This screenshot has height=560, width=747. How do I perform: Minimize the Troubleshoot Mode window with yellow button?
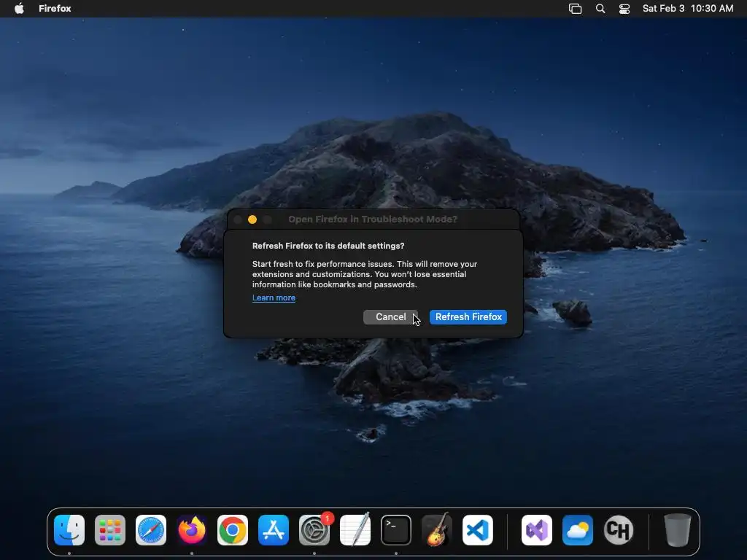pyautogui.click(x=252, y=219)
